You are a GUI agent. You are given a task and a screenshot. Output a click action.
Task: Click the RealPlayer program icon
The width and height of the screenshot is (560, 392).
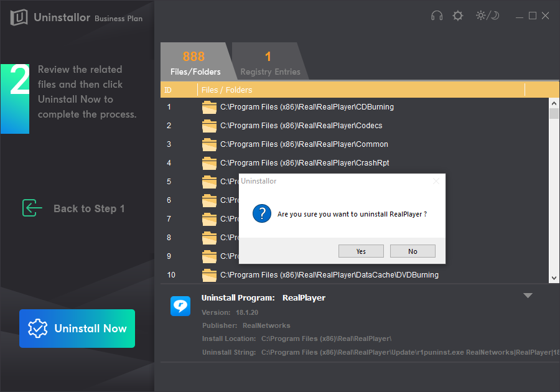pyautogui.click(x=180, y=306)
